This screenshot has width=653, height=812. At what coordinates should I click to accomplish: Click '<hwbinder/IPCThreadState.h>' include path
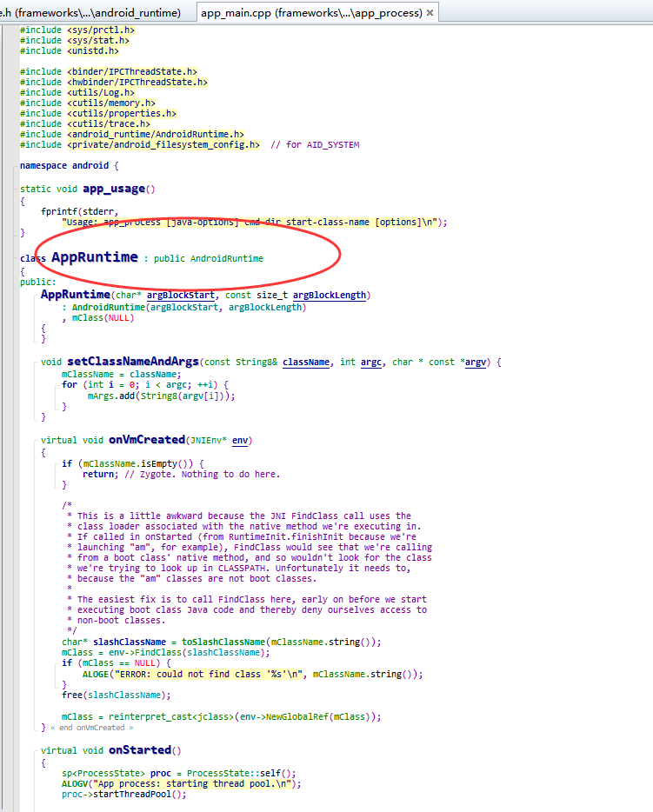coord(137,82)
